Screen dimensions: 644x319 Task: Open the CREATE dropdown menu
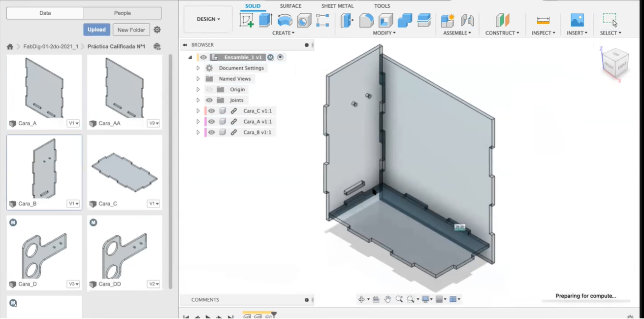(283, 33)
